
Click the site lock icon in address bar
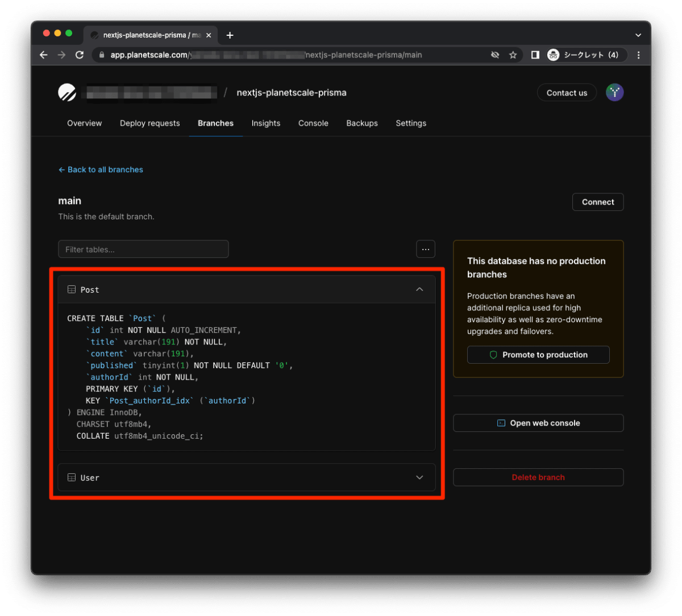[x=102, y=55]
